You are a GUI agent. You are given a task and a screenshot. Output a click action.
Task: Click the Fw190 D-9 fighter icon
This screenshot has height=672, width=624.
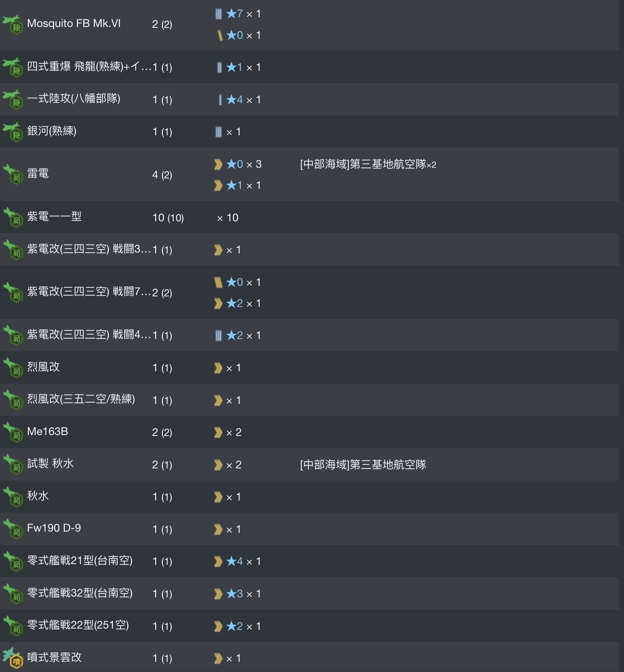(x=13, y=529)
